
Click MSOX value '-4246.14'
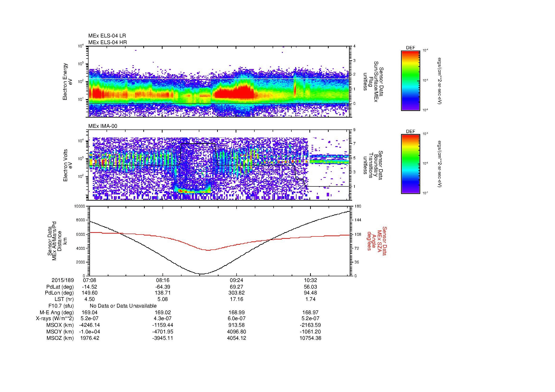pyautogui.click(x=89, y=325)
